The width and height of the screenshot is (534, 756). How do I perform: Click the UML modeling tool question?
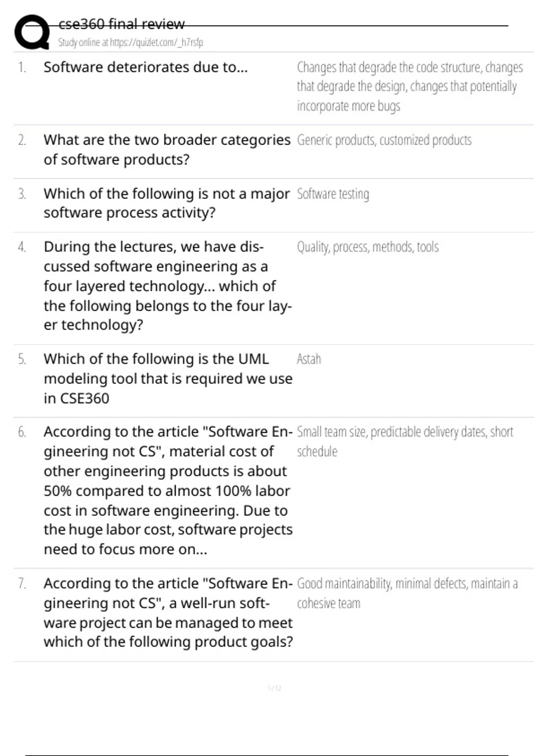tap(168, 378)
